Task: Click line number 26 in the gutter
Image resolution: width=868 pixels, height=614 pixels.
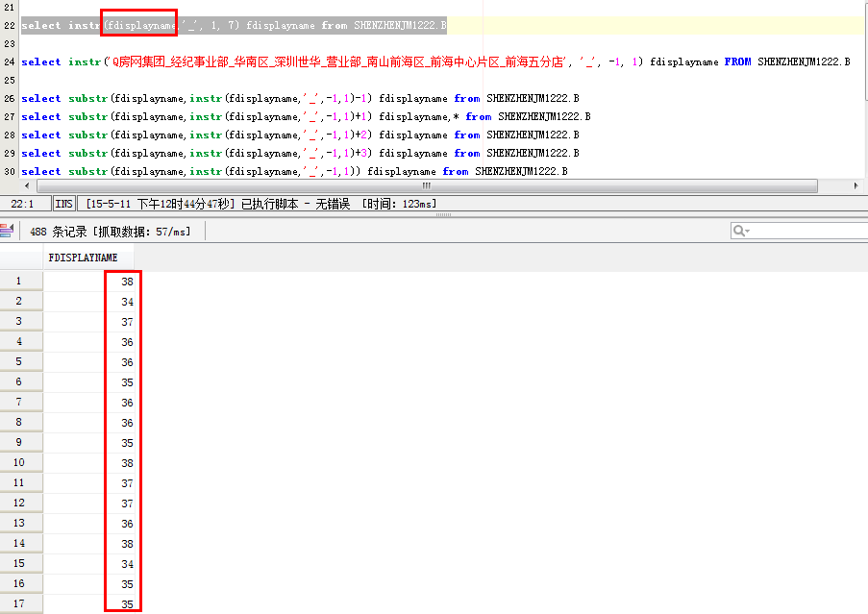Action: (x=10, y=98)
